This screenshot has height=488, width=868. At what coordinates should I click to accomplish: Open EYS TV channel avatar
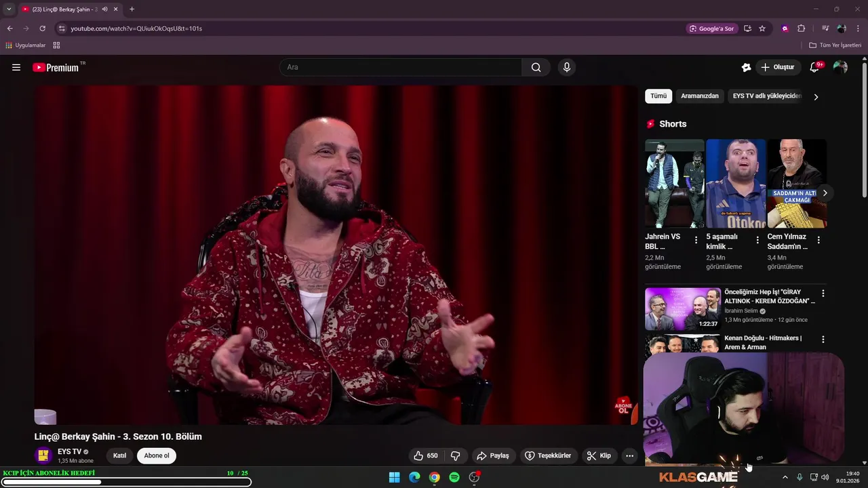coord(43,455)
